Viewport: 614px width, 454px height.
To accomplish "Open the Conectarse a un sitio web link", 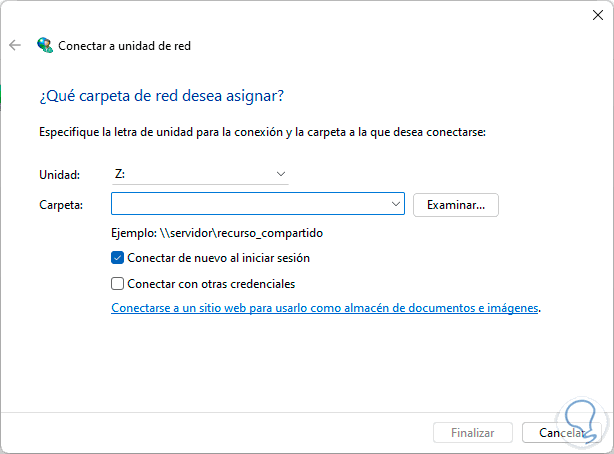I will tap(325, 309).
